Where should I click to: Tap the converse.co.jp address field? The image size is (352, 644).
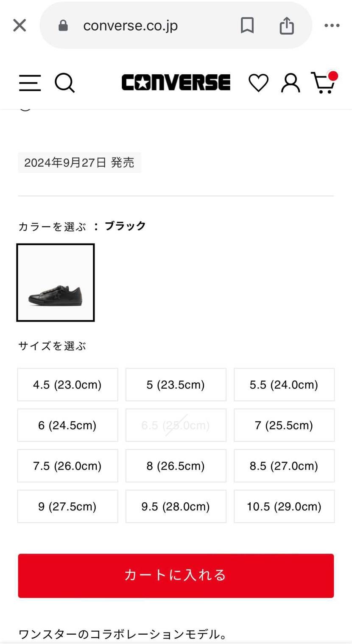(144, 25)
